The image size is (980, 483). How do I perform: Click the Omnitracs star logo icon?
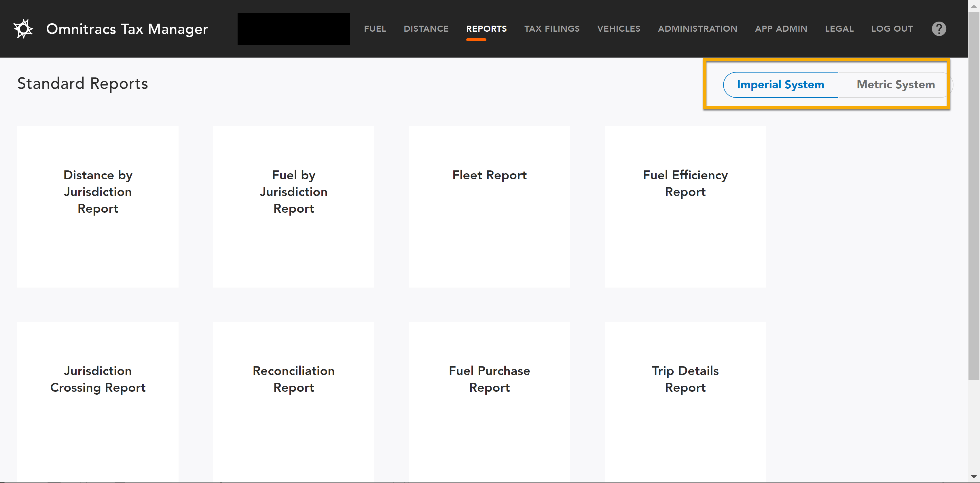[23, 29]
